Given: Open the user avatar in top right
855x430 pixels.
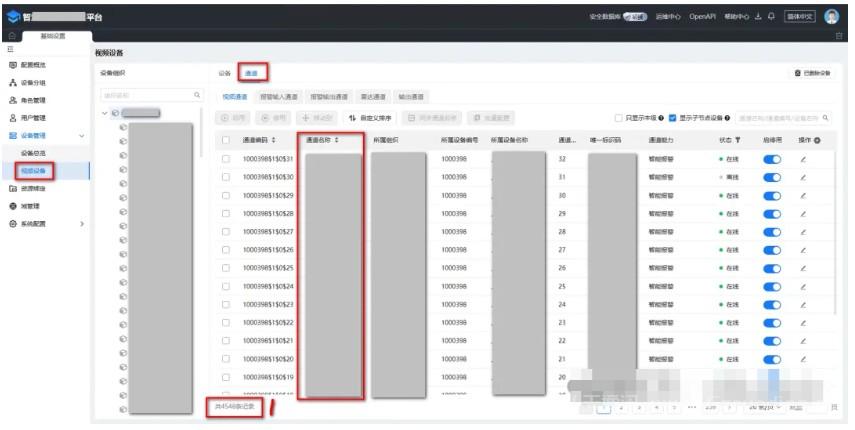Looking at the screenshot, I should coord(832,17).
